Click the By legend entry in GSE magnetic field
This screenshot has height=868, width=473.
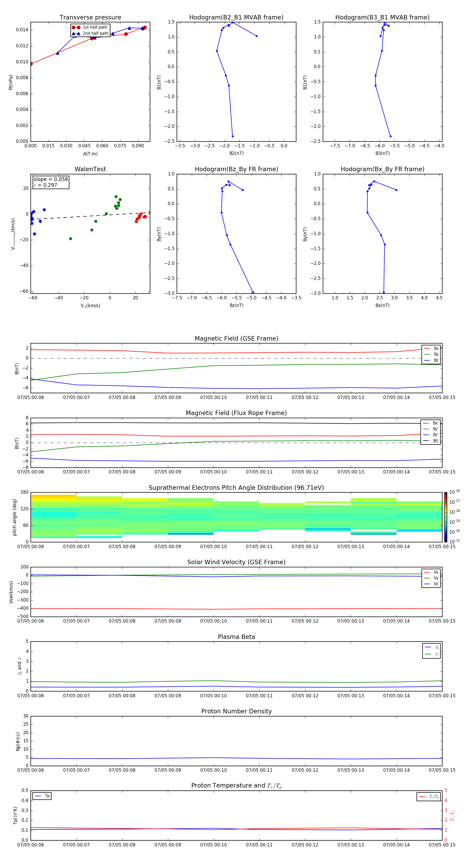(431, 354)
